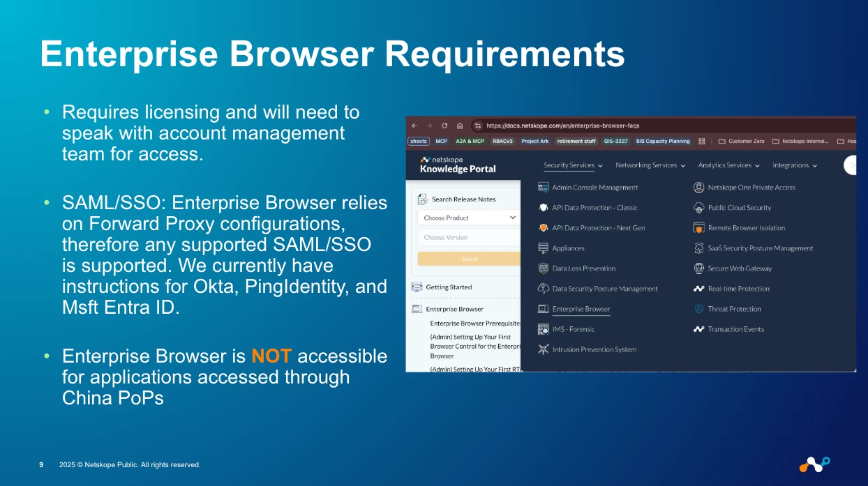Open the Remote Browser Isolation link
The height and width of the screenshot is (486, 868).
tap(747, 228)
